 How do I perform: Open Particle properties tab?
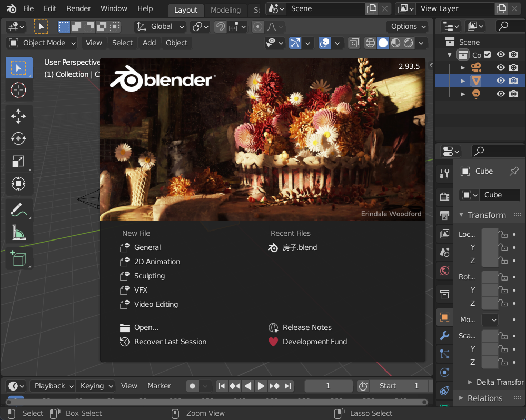[445, 354]
